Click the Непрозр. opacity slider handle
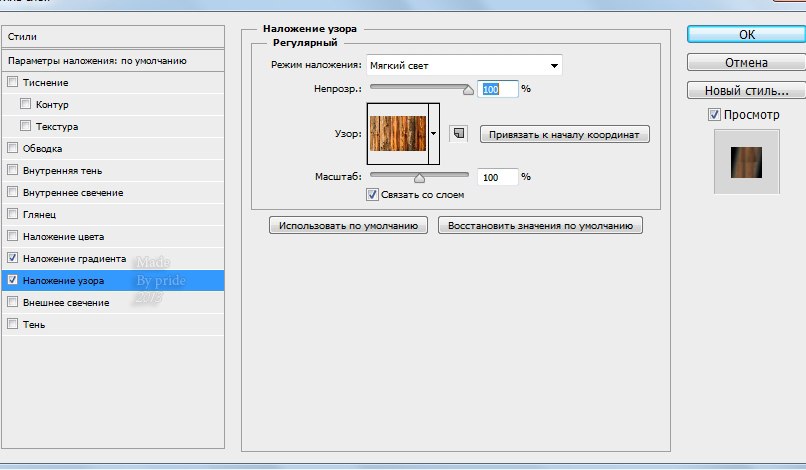The image size is (806, 470). point(467,91)
